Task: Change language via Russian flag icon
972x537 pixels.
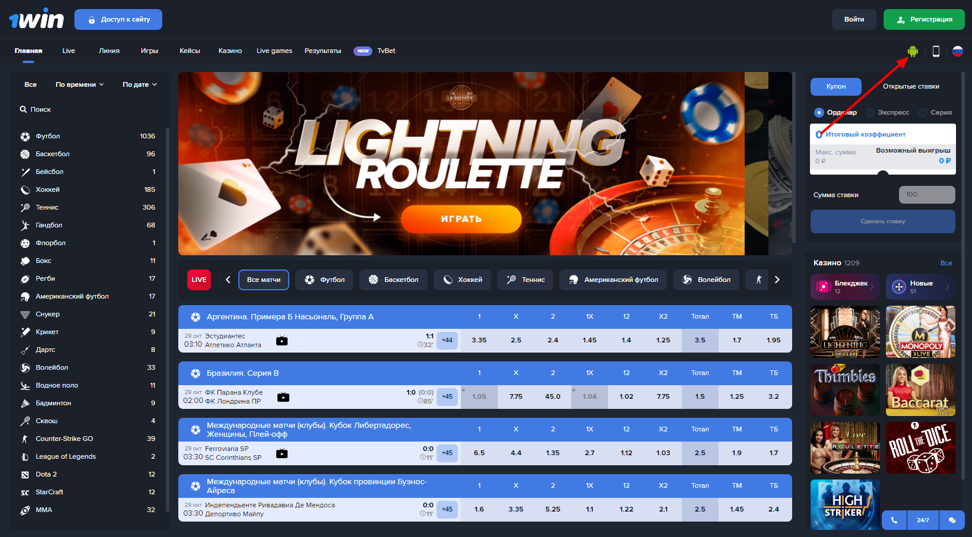Action: (958, 51)
